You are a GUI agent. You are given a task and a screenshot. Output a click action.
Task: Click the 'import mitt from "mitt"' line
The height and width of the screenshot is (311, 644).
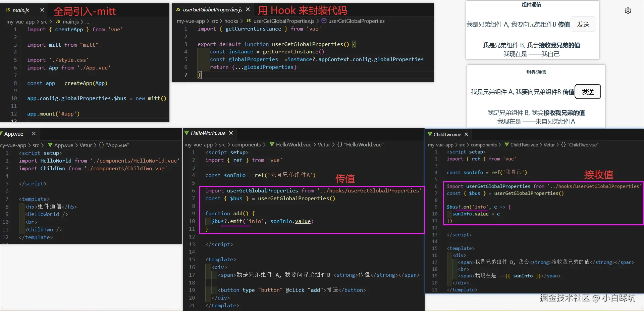[x=63, y=45]
